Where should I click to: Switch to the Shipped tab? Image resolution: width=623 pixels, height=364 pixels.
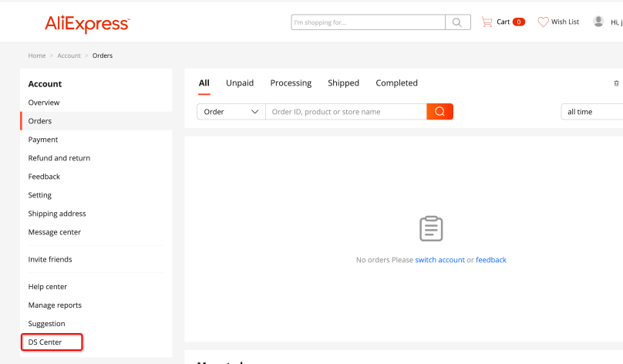coord(343,83)
